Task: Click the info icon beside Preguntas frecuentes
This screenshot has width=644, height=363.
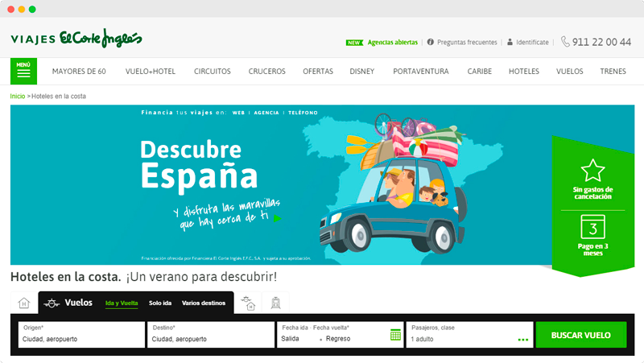Action: 430,42
